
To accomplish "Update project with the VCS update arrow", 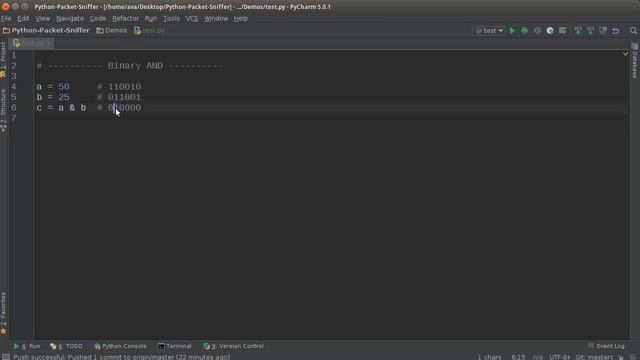I will click(x=578, y=31).
